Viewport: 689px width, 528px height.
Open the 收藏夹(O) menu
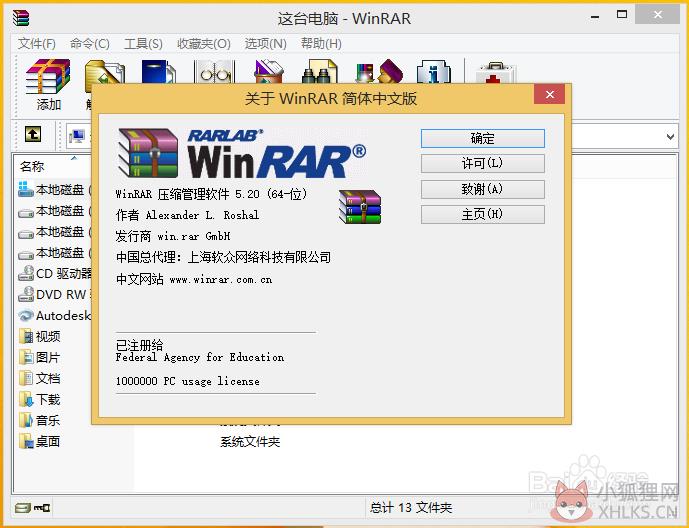click(204, 43)
